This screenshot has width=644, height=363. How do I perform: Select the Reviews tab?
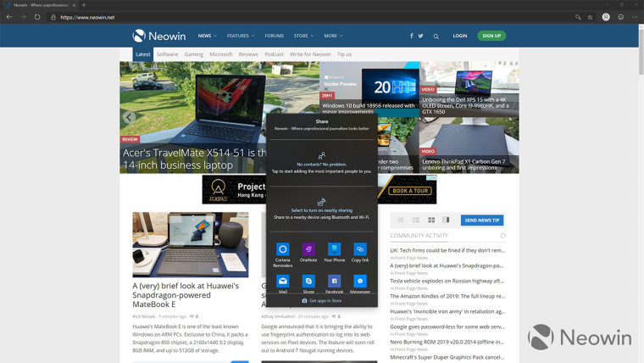click(x=248, y=54)
